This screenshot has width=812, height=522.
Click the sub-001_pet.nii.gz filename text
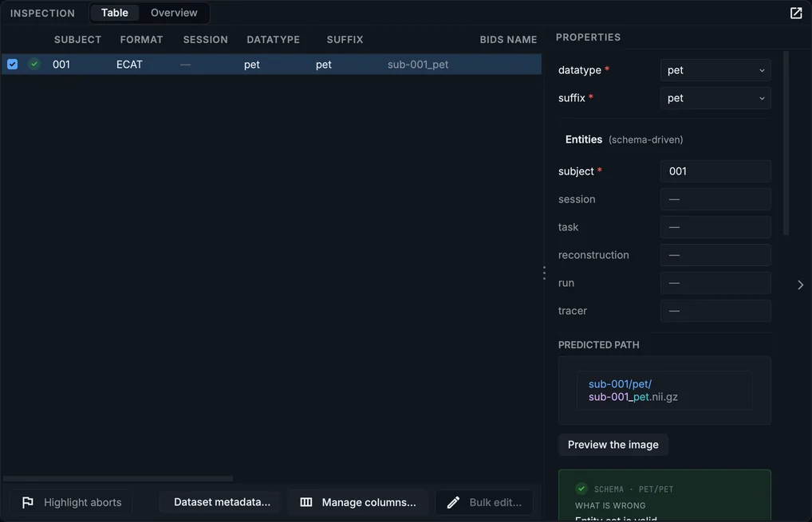point(633,397)
